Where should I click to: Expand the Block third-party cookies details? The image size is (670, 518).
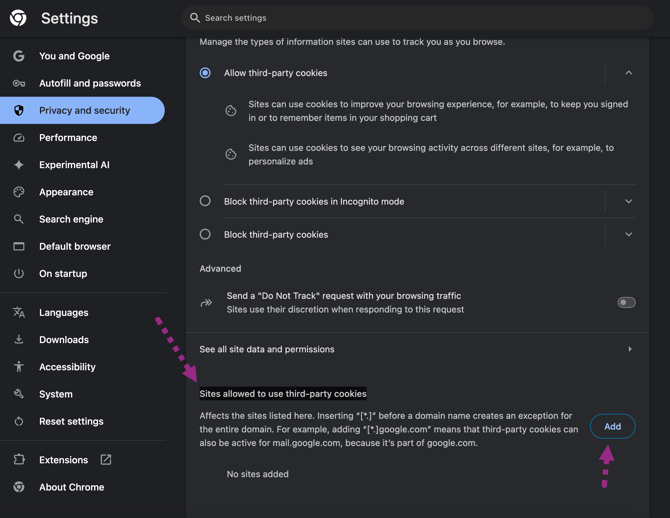[628, 234]
